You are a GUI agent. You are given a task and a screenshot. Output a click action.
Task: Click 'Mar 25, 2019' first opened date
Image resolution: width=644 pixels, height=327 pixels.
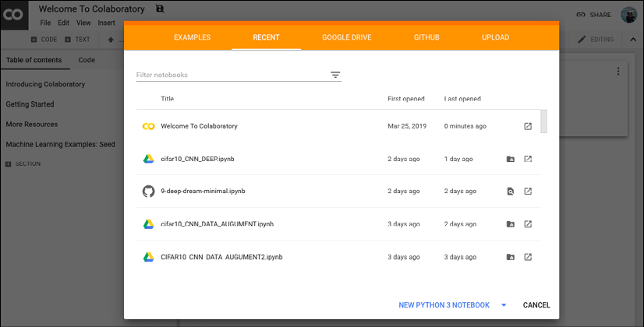[x=407, y=126]
